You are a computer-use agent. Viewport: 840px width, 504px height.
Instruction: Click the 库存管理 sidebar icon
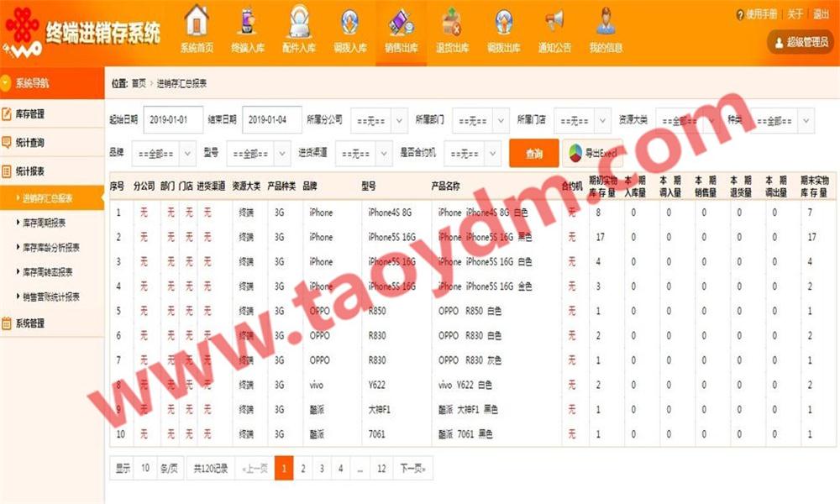click(x=7, y=113)
